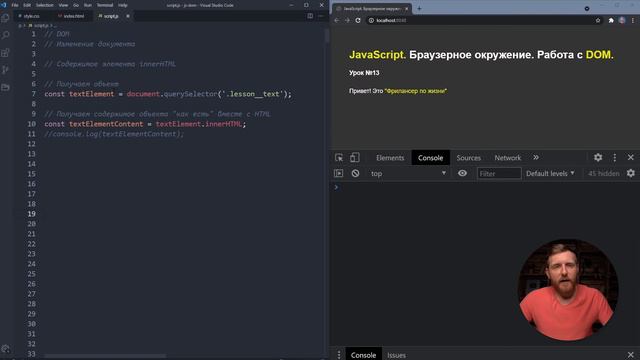Open the Default levels dropdown
Viewport: 640px width, 360px height.
550,173
